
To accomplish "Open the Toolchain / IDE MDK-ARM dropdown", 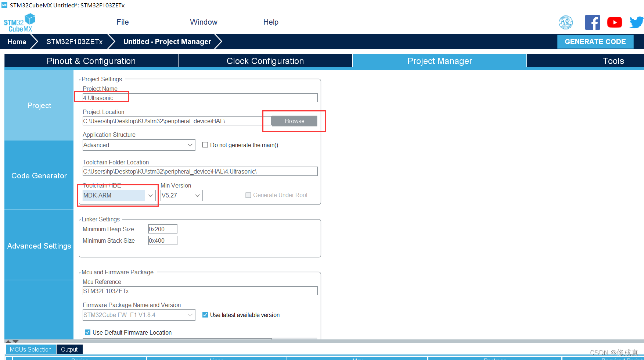I will click(x=119, y=195).
